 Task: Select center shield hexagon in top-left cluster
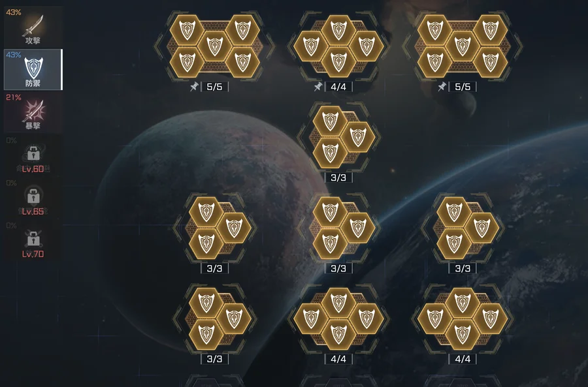pos(214,46)
